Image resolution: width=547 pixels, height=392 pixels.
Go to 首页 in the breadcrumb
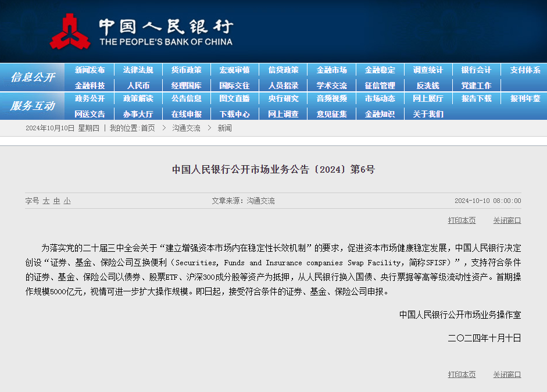(148, 128)
